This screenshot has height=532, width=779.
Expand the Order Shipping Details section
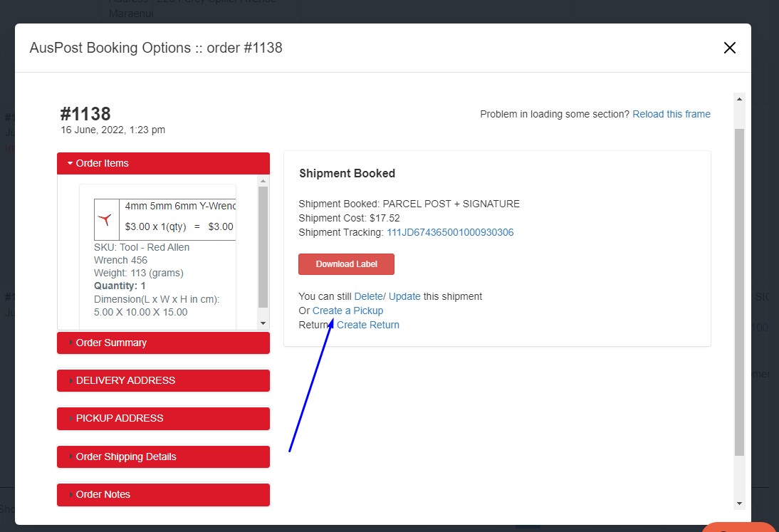coord(164,457)
